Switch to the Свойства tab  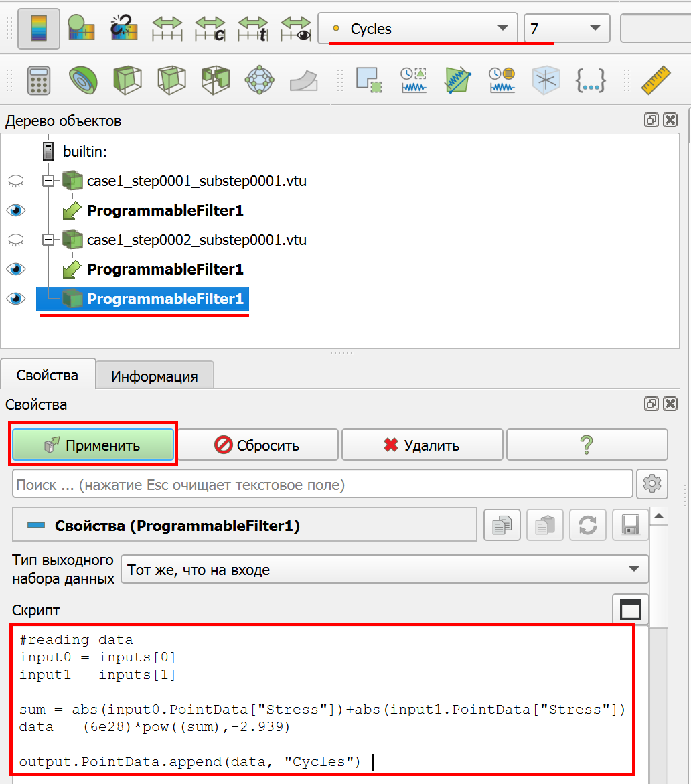pyautogui.click(x=48, y=375)
